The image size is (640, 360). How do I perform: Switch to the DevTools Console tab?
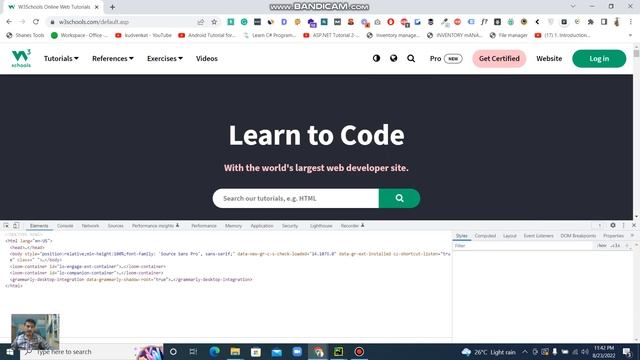point(65,226)
